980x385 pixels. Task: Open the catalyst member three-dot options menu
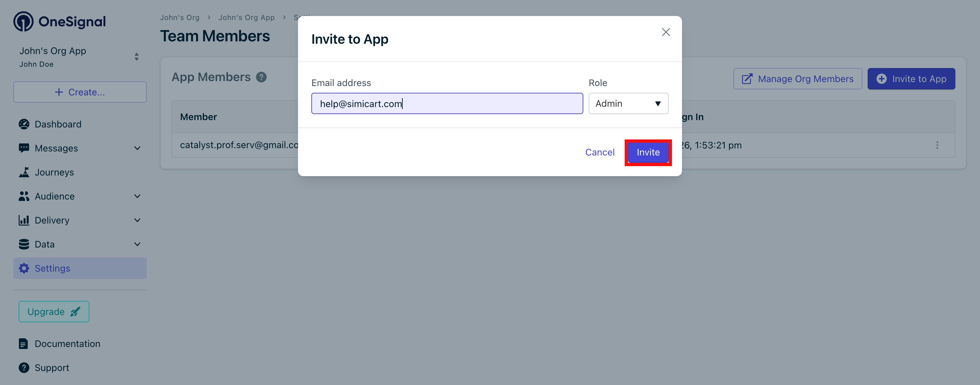[937, 145]
